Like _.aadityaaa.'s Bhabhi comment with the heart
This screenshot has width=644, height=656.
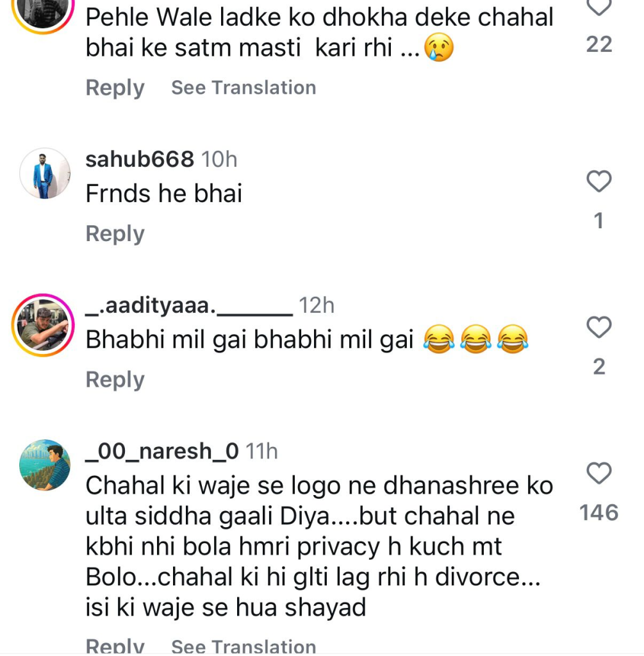(x=599, y=328)
